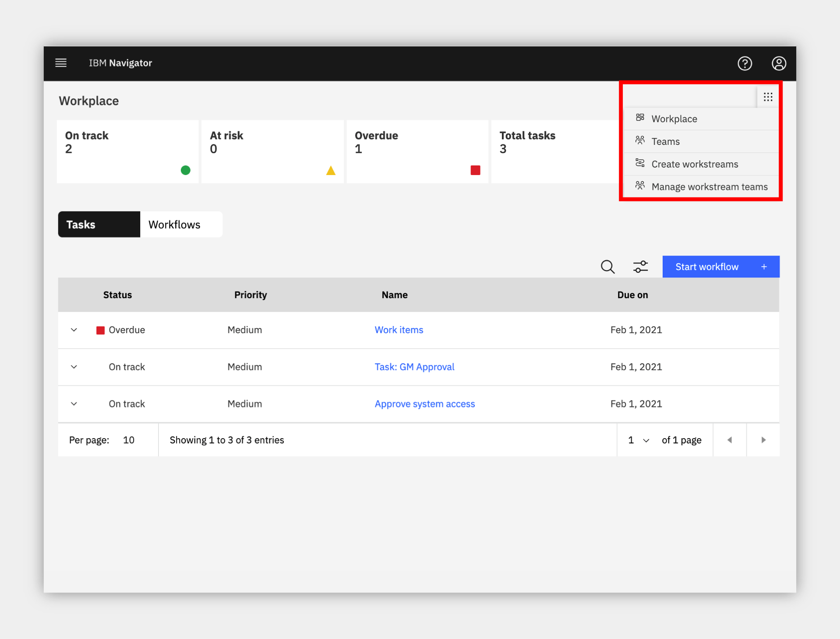Expand the Approve system access row
This screenshot has height=639, width=840.
tap(74, 404)
